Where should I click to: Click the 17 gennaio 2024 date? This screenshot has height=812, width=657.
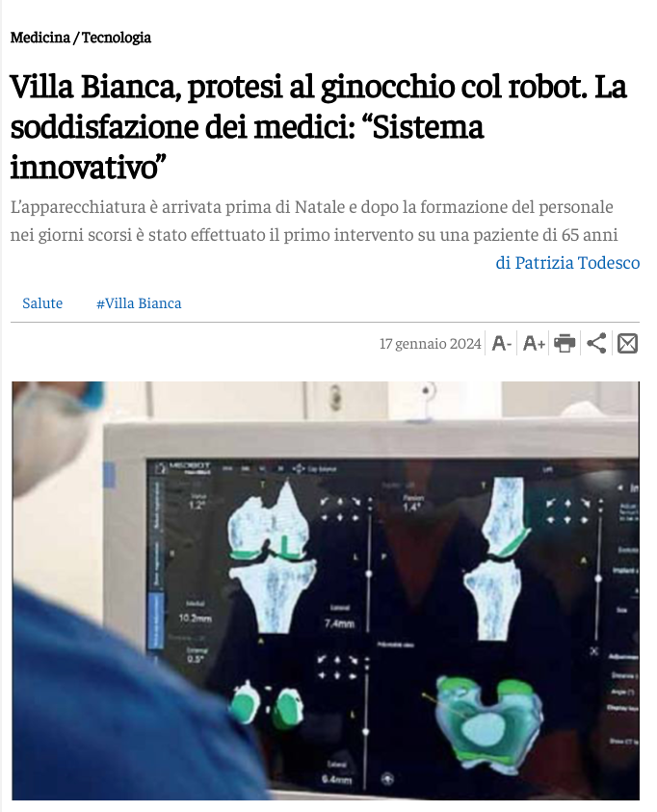click(x=431, y=343)
